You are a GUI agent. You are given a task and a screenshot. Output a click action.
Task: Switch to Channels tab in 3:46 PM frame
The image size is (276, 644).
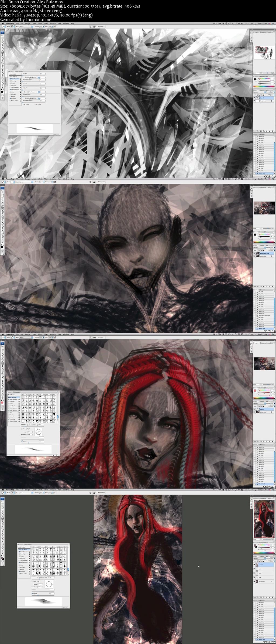click(x=262, y=556)
